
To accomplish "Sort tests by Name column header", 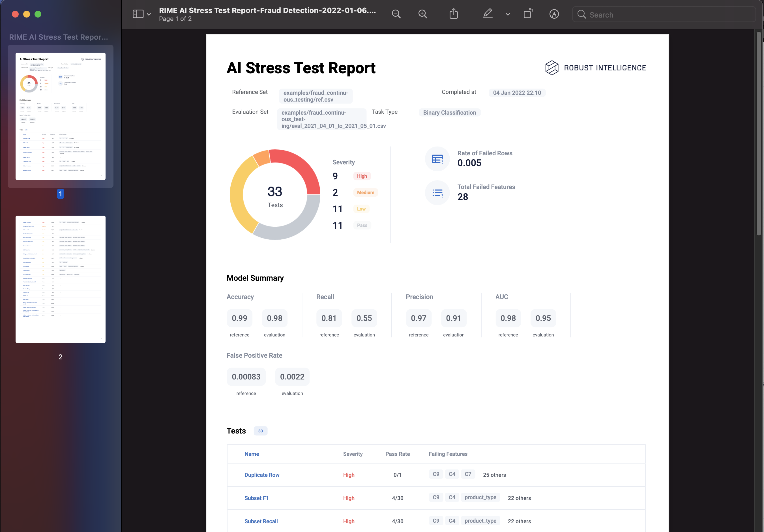I will click(252, 454).
